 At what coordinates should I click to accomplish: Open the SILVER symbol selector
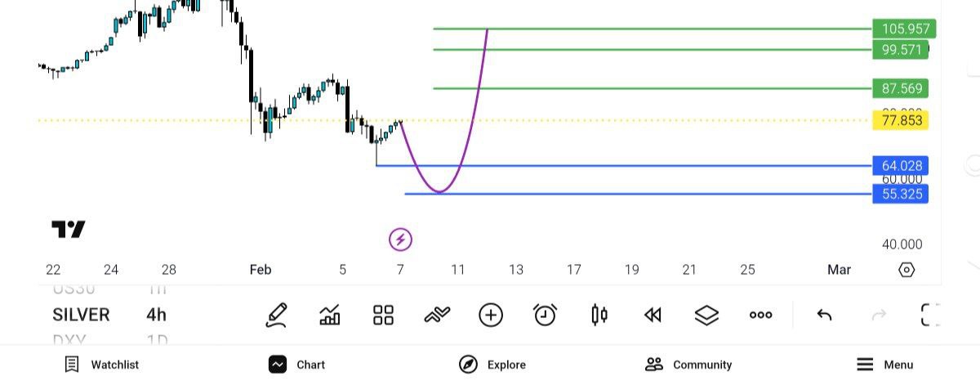click(81, 315)
